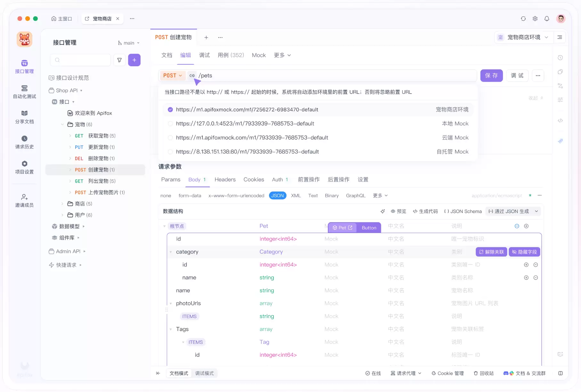Open 请求历史 from the sidebar
The height and width of the screenshot is (392, 581).
tap(24, 142)
